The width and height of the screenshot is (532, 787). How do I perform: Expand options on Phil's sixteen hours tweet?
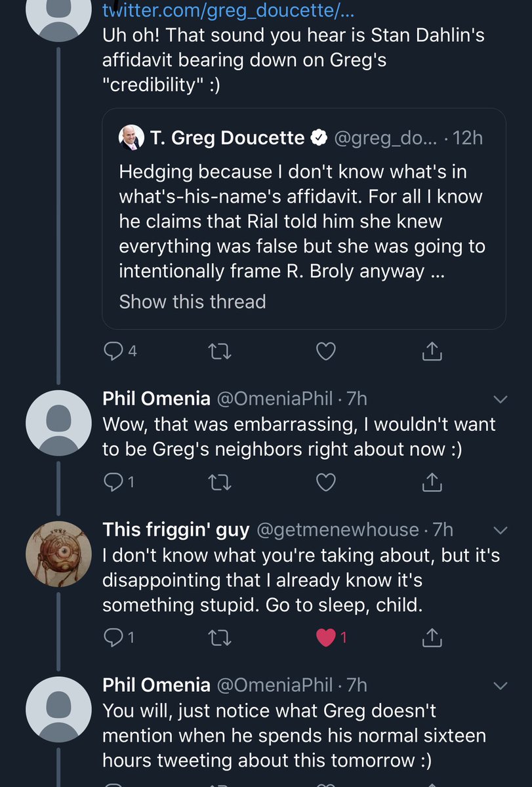click(x=500, y=685)
